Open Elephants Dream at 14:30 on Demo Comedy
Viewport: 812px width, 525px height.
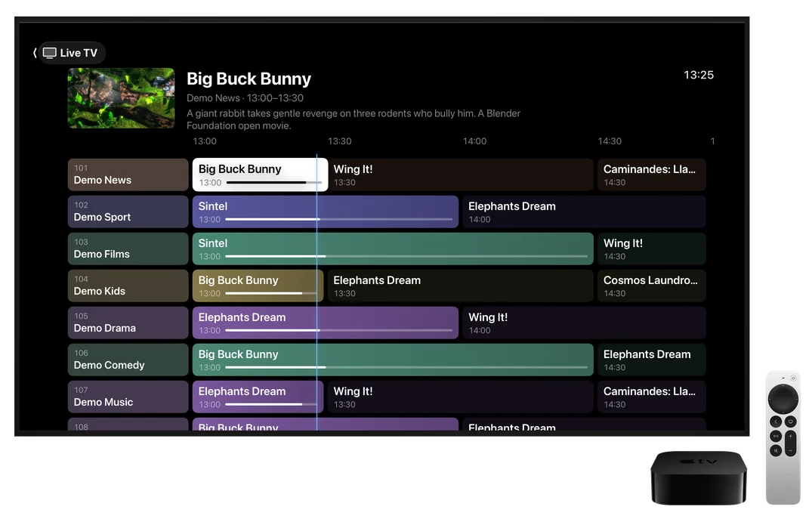[651, 360]
